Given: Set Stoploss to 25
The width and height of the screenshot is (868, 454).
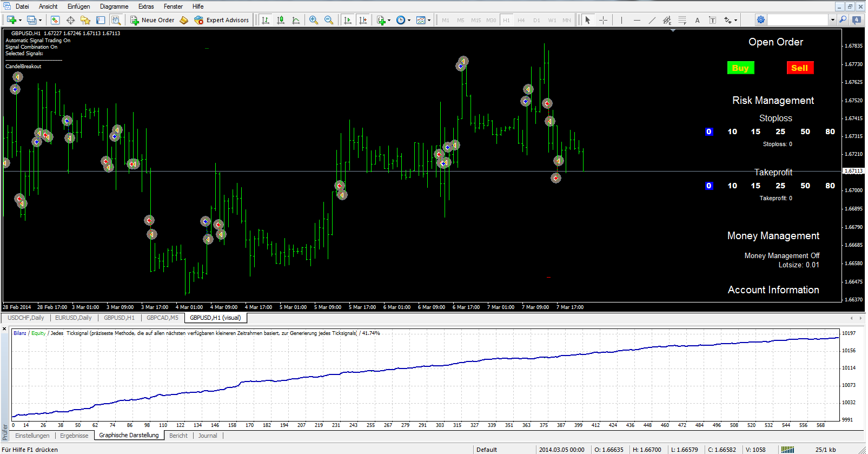Looking at the screenshot, I should click(x=780, y=131).
